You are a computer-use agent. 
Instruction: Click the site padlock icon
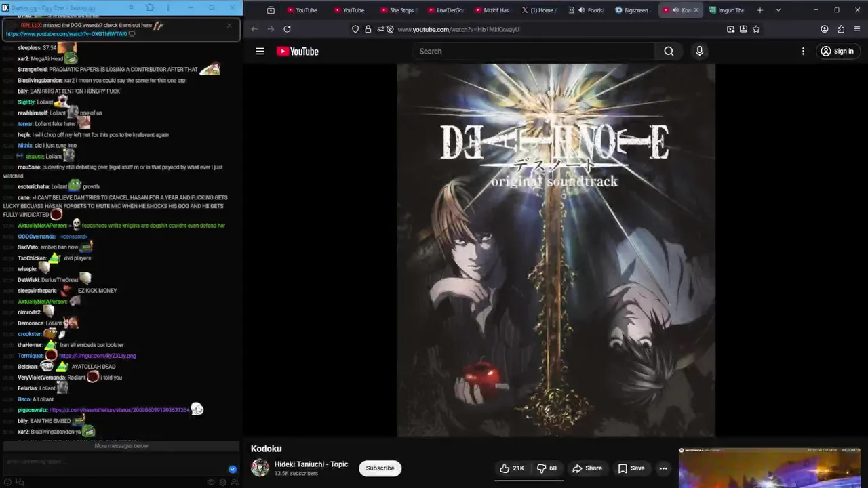click(368, 29)
